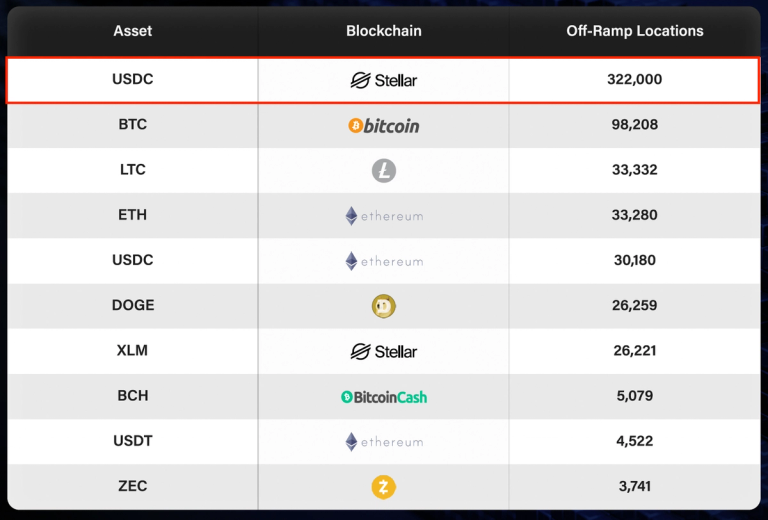Click the Stellar logo in the XLM row

pos(384,351)
